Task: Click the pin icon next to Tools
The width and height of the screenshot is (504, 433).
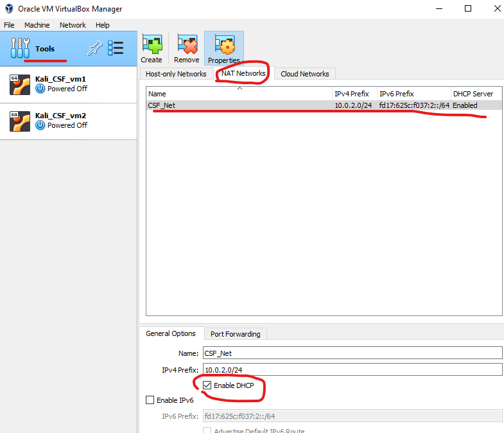Action: (95, 48)
